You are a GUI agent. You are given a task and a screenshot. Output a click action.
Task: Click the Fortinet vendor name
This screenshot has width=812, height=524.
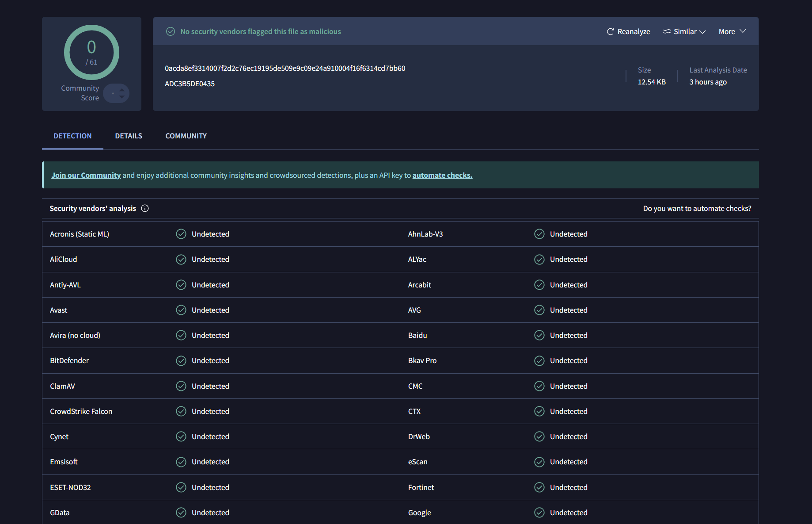421,487
